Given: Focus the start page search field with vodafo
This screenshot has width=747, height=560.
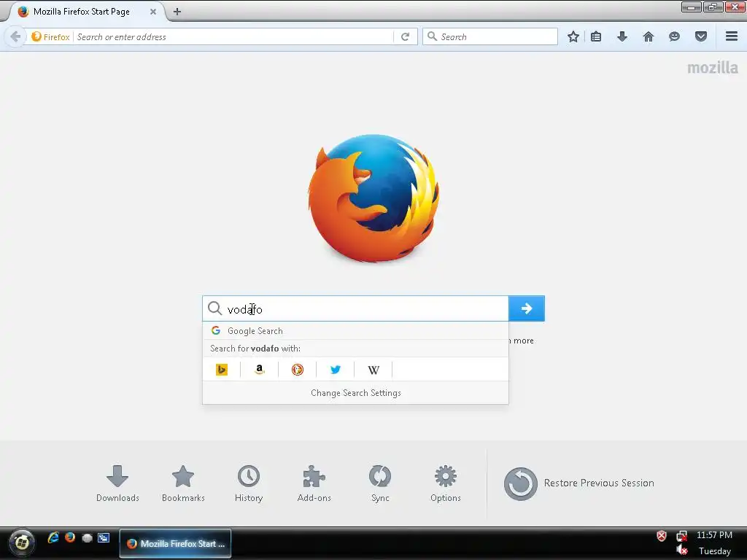Looking at the screenshot, I should coord(355,308).
